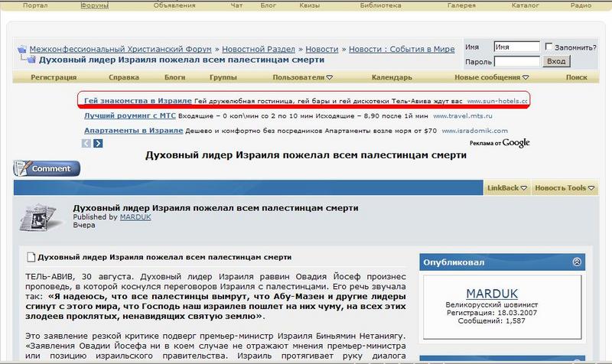The width and height of the screenshot is (612, 364).
Task: Open the Календарь menu item
Action: tap(392, 77)
